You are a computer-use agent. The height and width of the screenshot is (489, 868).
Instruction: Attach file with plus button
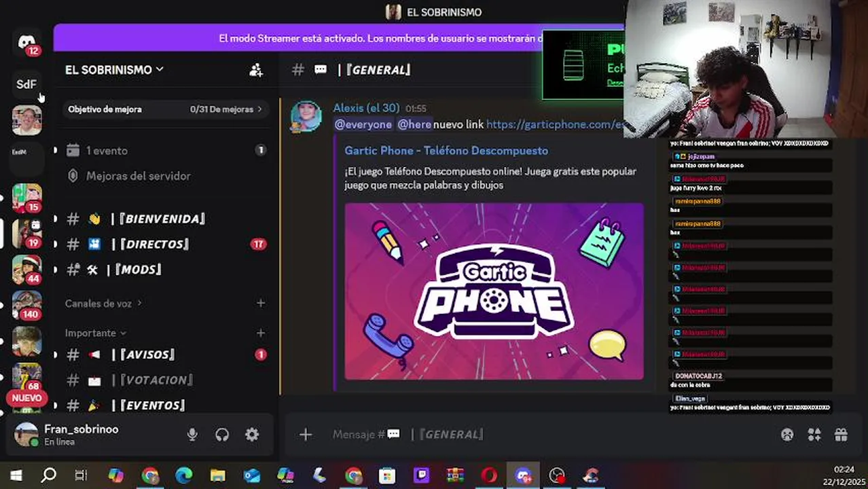(306, 435)
